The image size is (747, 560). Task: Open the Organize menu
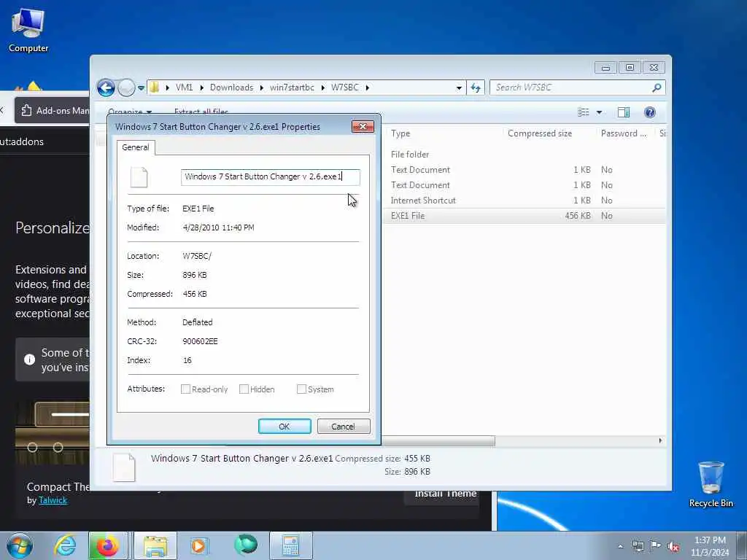pos(130,112)
